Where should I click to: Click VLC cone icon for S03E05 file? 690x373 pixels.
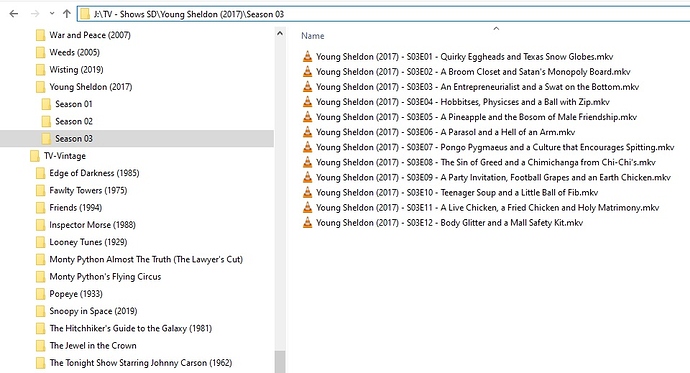308,117
